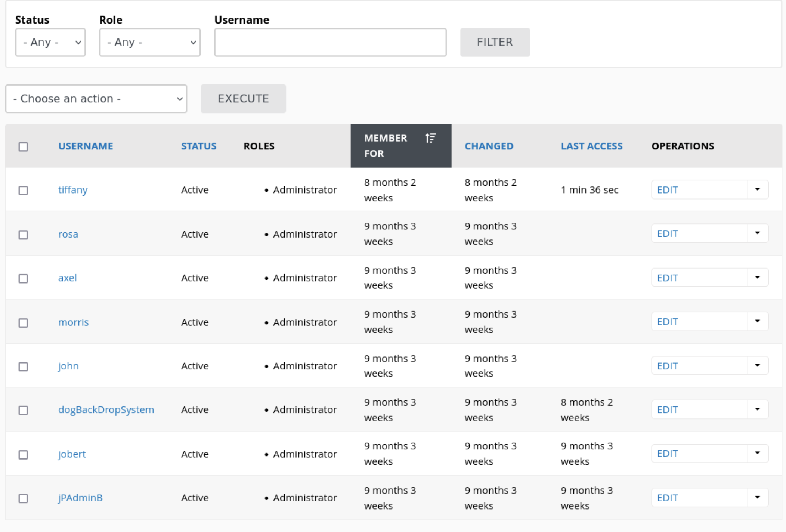Click the Filter button
This screenshot has height=532, width=786.
click(x=495, y=42)
